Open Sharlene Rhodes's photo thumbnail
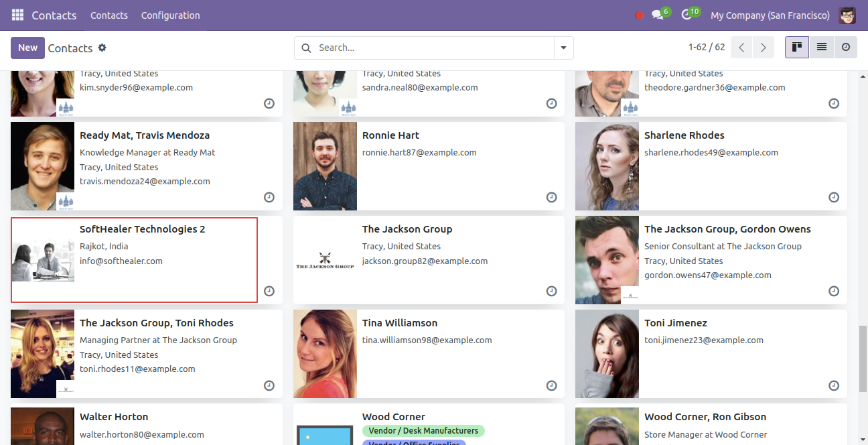Image resolution: width=868 pixels, height=445 pixels. (607, 166)
